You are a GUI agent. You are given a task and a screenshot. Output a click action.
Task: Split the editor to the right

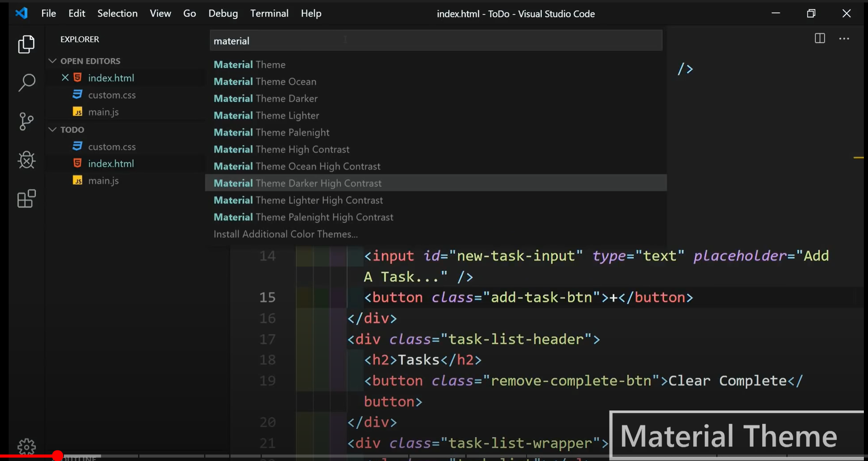click(x=820, y=39)
